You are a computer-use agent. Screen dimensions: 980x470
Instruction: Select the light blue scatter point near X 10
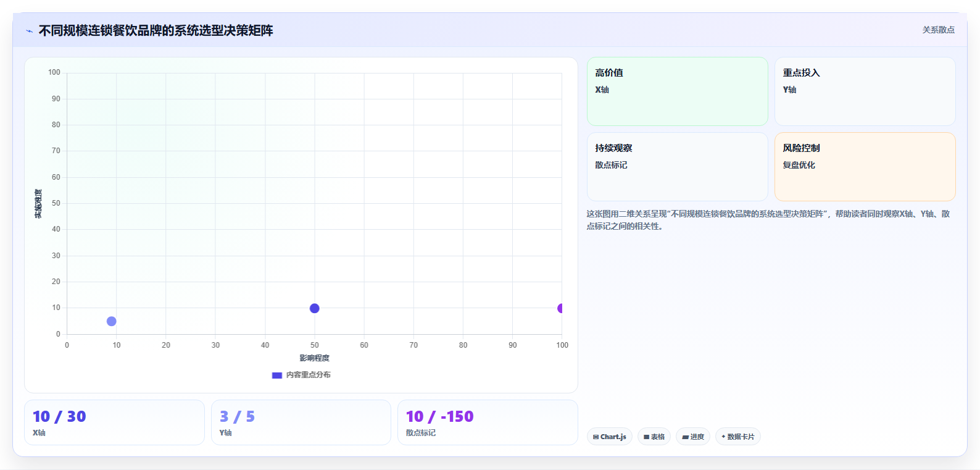(111, 321)
